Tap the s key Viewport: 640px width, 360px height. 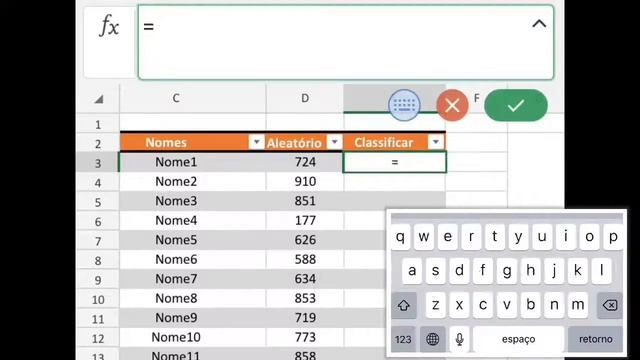[x=436, y=271]
